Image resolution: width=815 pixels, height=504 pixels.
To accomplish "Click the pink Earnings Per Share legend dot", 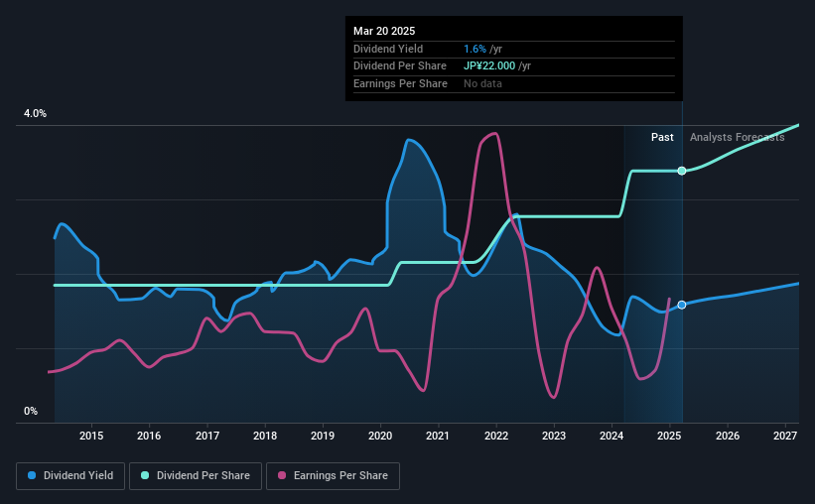I will click(282, 475).
